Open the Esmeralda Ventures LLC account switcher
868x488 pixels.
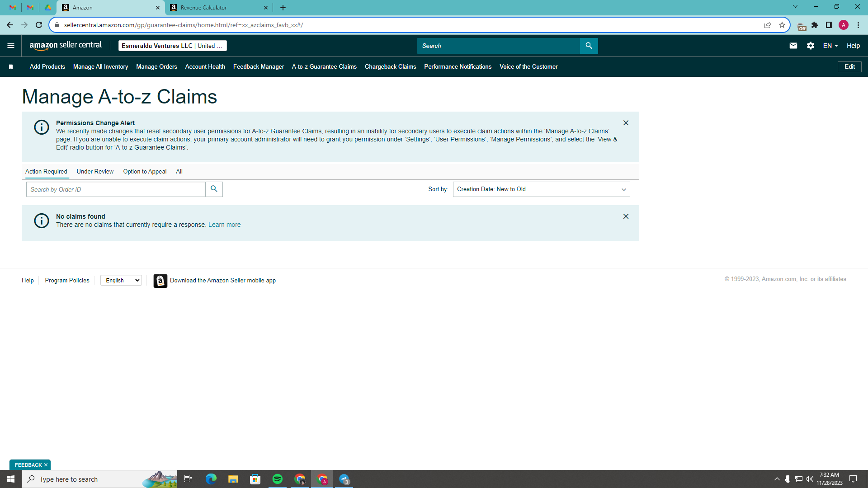pos(172,46)
